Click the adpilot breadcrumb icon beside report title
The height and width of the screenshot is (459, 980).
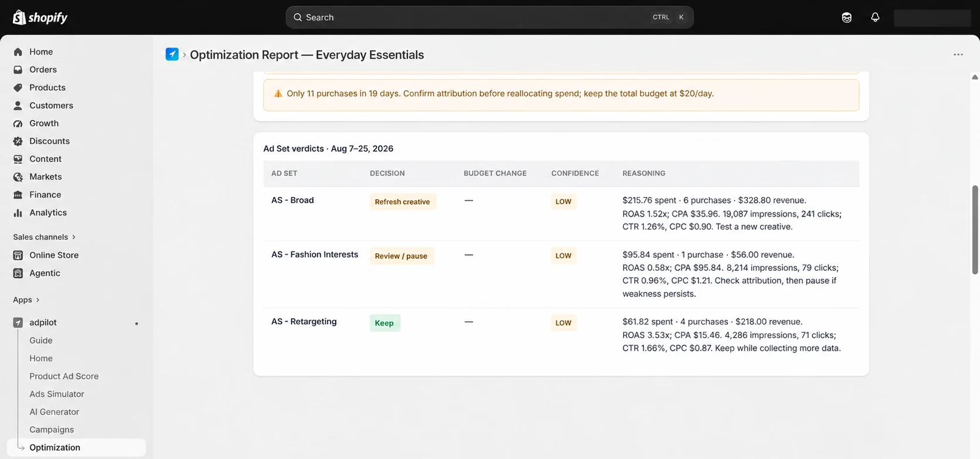tap(172, 55)
